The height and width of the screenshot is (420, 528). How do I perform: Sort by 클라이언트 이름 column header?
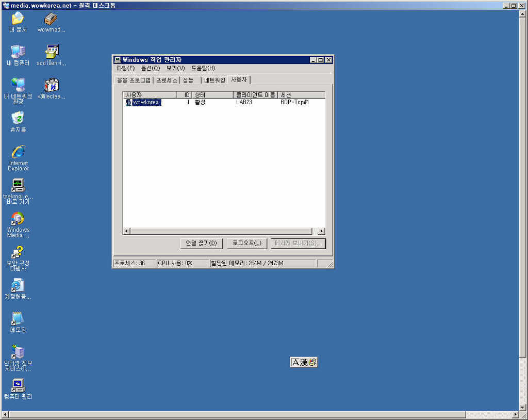(255, 95)
